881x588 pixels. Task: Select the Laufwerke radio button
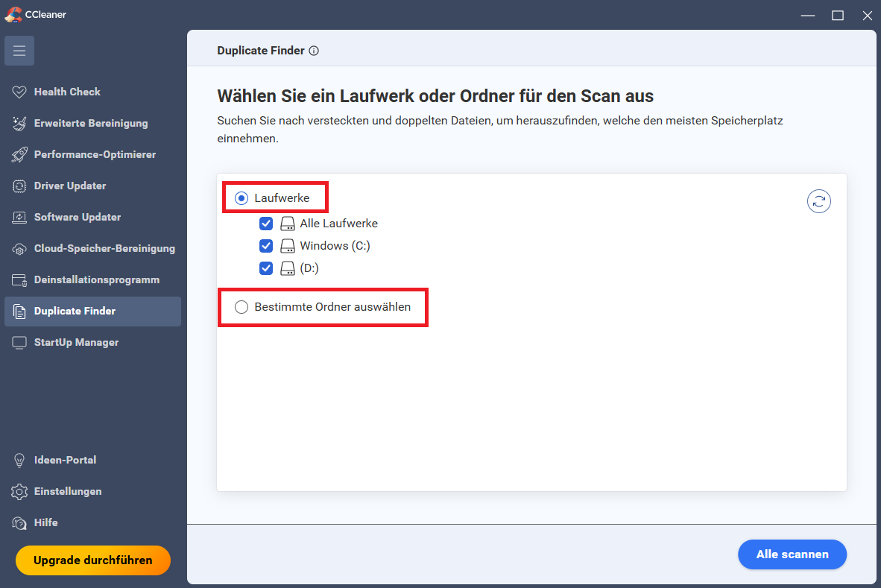tap(241, 198)
